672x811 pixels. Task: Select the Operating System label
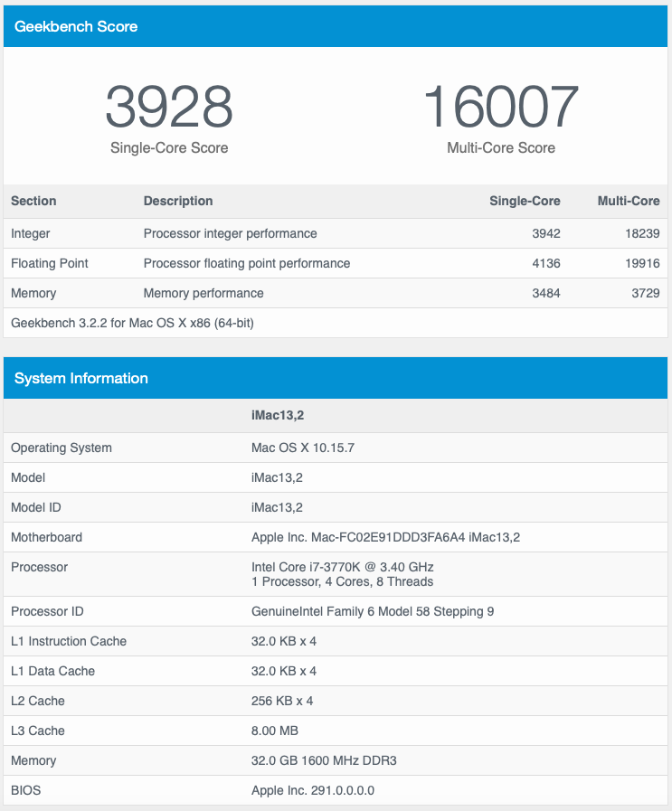[x=61, y=448]
